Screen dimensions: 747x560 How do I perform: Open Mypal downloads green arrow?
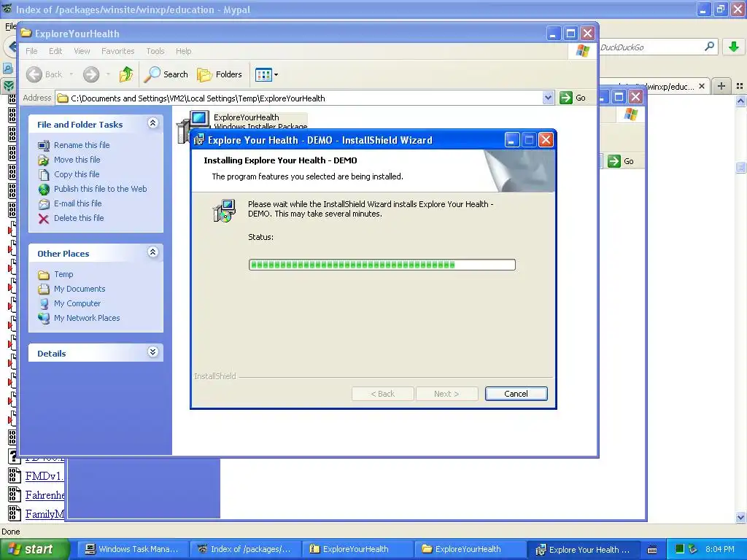[x=734, y=47]
